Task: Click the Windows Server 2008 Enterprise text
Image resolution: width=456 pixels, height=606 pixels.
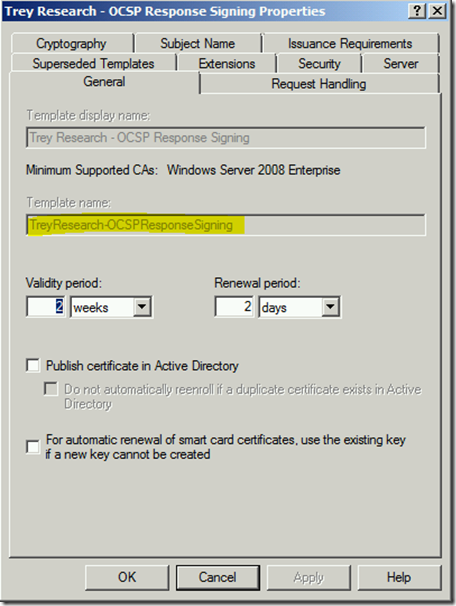Action: click(254, 170)
